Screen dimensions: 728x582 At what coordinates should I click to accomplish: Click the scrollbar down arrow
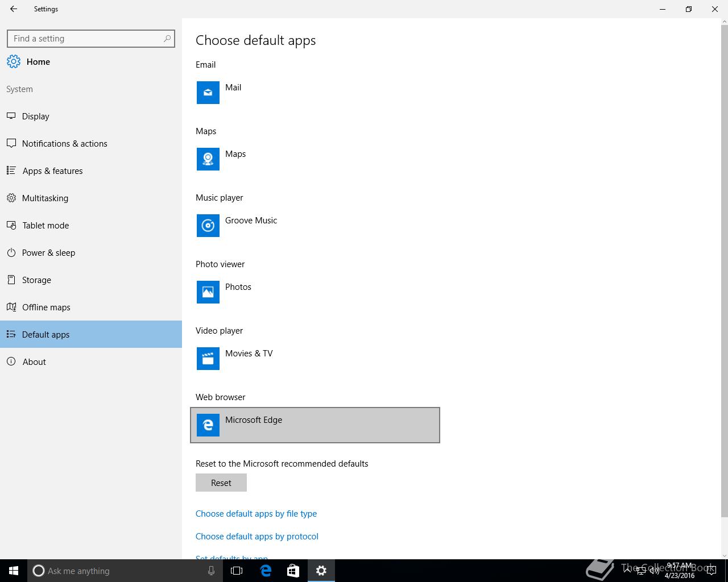[724, 555]
